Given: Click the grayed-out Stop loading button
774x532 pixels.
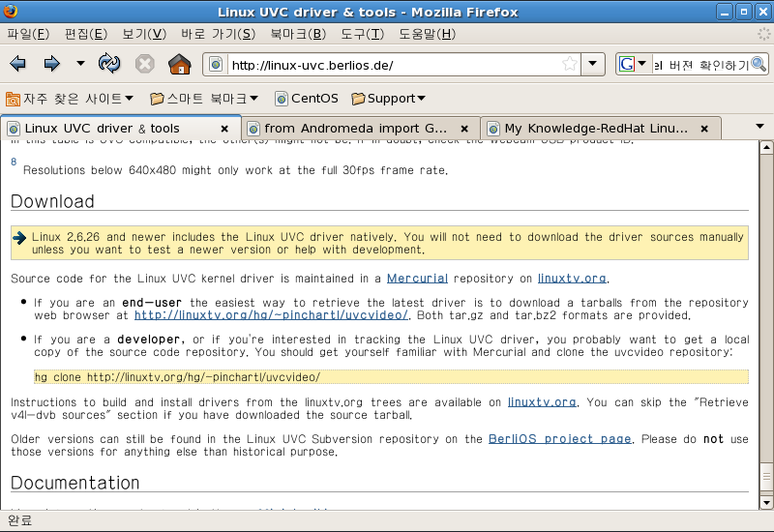Looking at the screenshot, I should (x=144, y=64).
